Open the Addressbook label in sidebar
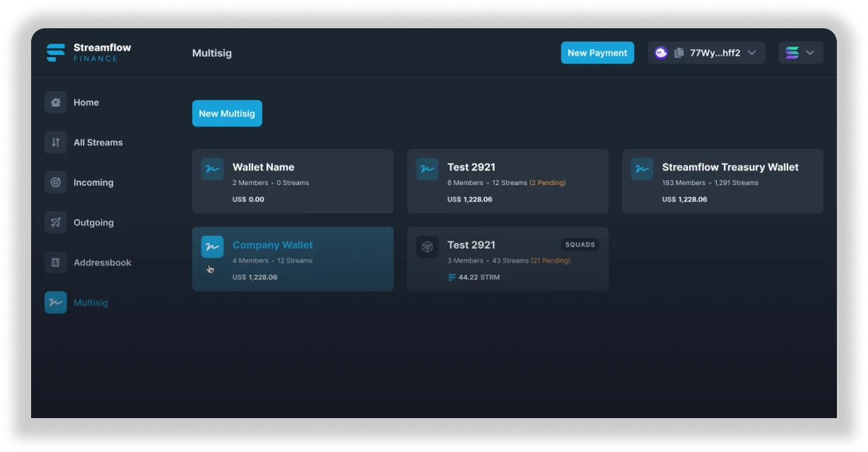Viewport: 868px width, 452px height. [x=102, y=263]
